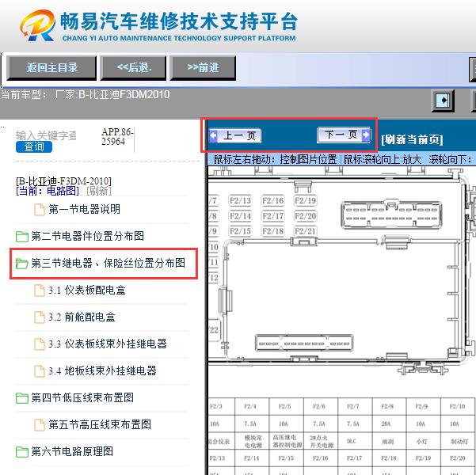Screen dimensions: 476x475
Task: Click fuse label F2/18 in diagram
Action: pos(273,231)
